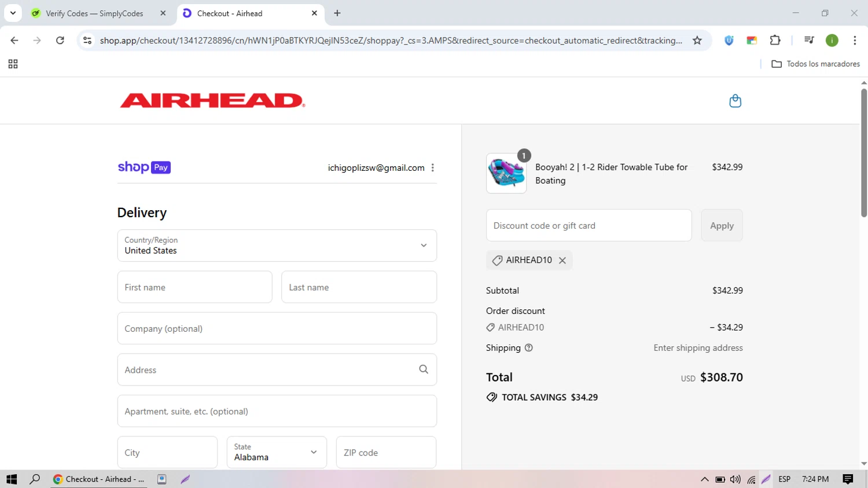This screenshot has height=488, width=868.
Task: Open the Extensions puzzle piece menu
Action: pos(775,40)
